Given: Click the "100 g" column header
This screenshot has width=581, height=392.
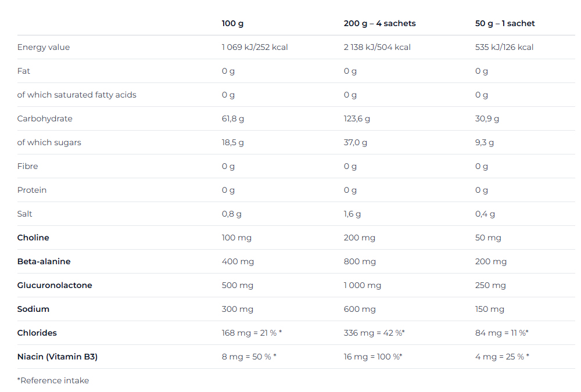Looking at the screenshot, I should (232, 24).
